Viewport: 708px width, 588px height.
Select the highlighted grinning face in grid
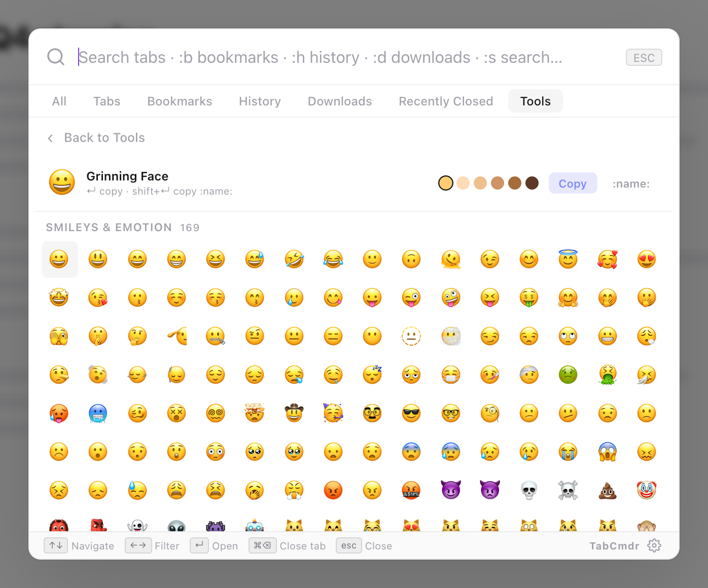tap(59, 260)
